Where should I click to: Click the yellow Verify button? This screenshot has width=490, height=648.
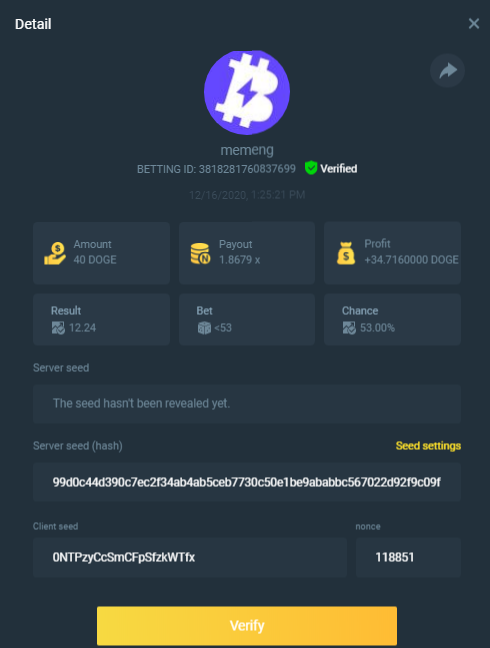(247, 626)
